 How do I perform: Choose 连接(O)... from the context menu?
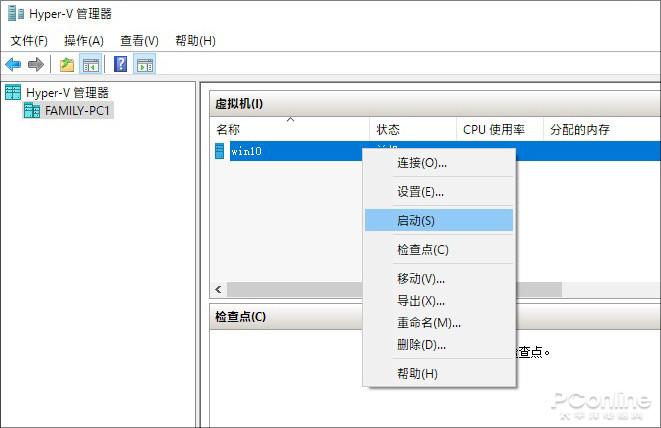(x=421, y=163)
